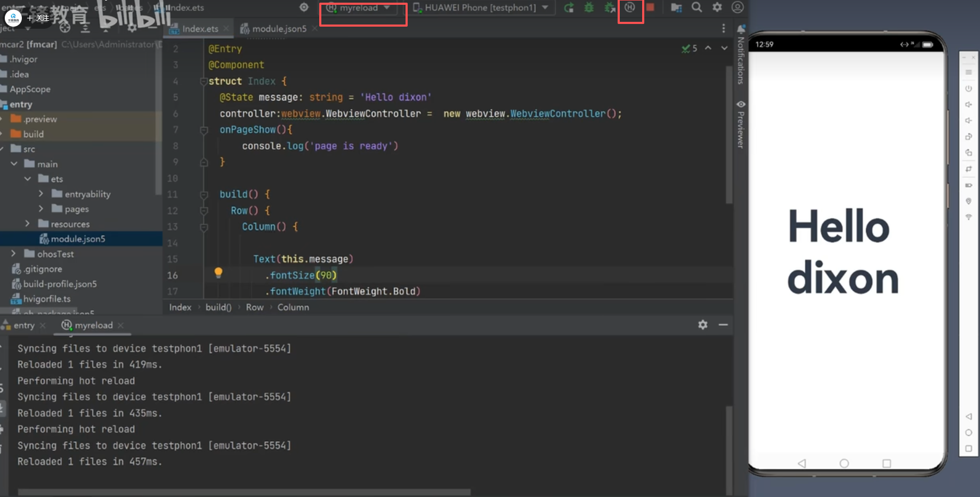Click the emulator rotate right icon
This screenshot has height=497, width=980.
[x=969, y=153]
